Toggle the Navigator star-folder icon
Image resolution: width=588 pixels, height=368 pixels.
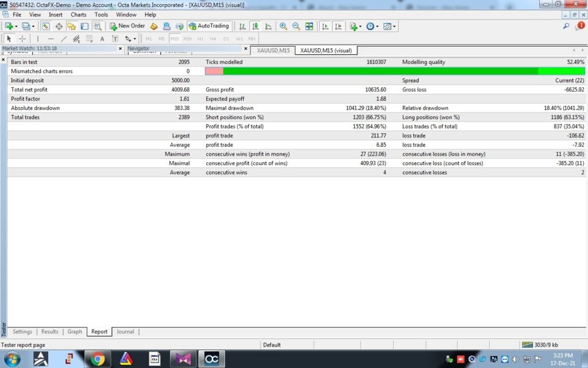coord(71,26)
